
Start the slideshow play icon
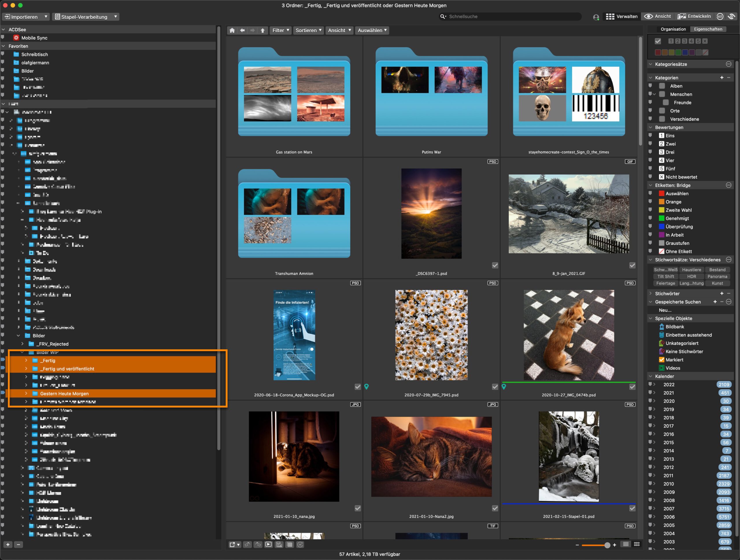click(x=268, y=545)
